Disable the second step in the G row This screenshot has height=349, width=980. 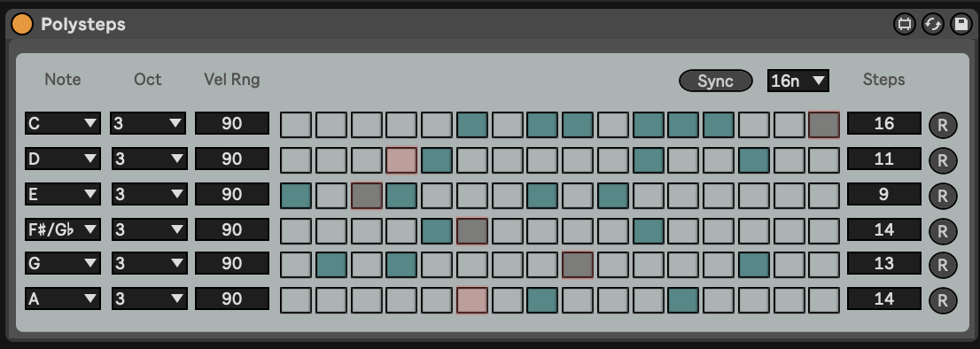point(331,265)
